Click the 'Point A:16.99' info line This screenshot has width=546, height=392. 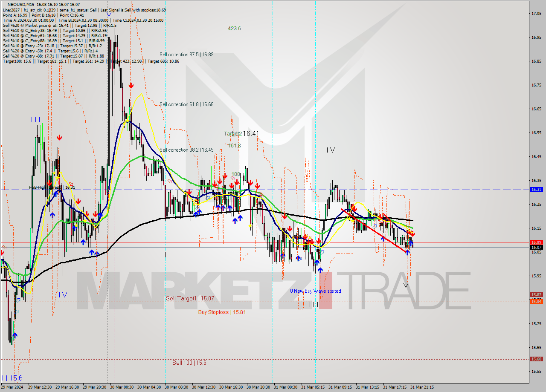pos(44,15)
